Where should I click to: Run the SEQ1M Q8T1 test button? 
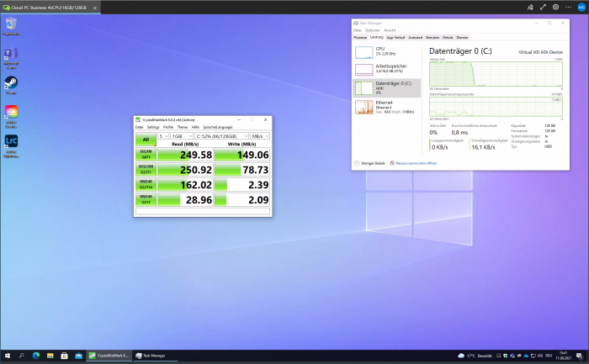point(146,154)
